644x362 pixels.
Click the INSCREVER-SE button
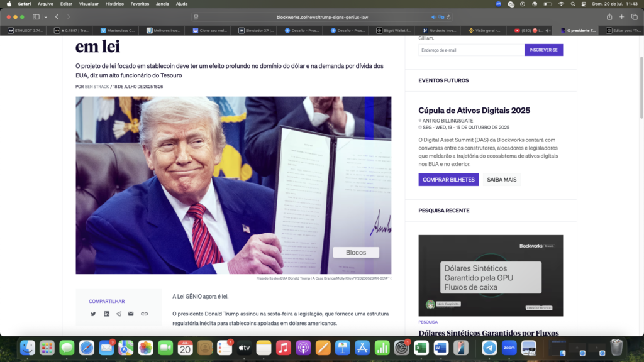(x=543, y=50)
